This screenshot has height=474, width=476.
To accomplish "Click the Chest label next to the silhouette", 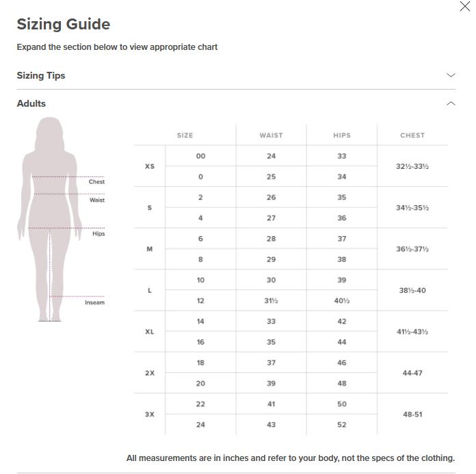I will [x=96, y=182].
